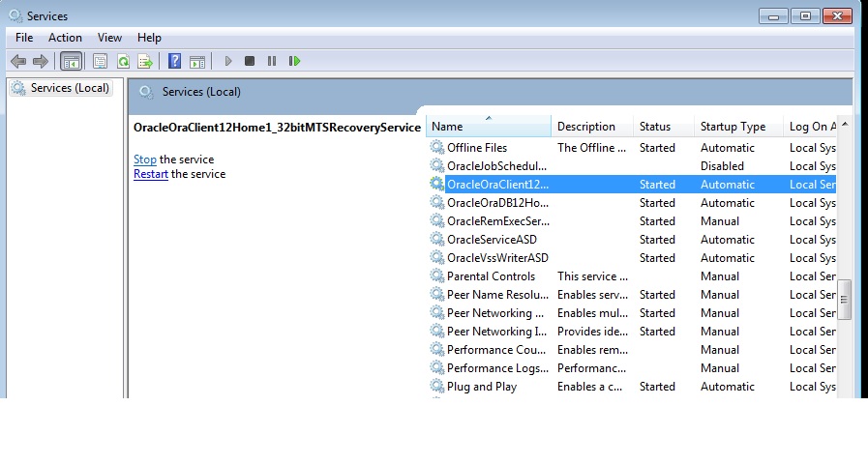
Task: Click the Refresh toolbar icon
Action: click(x=123, y=61)
